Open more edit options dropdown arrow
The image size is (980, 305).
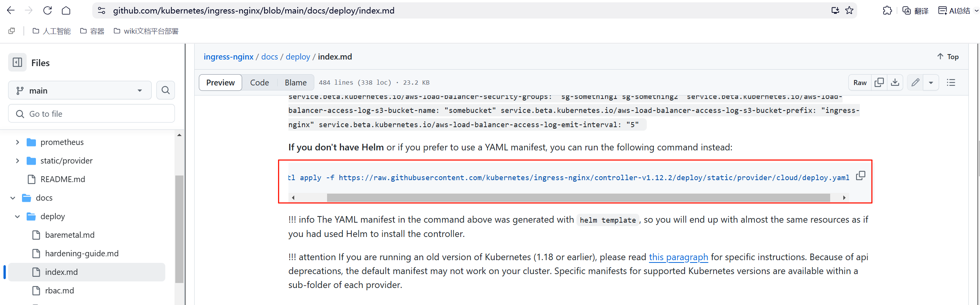[931, 83]
